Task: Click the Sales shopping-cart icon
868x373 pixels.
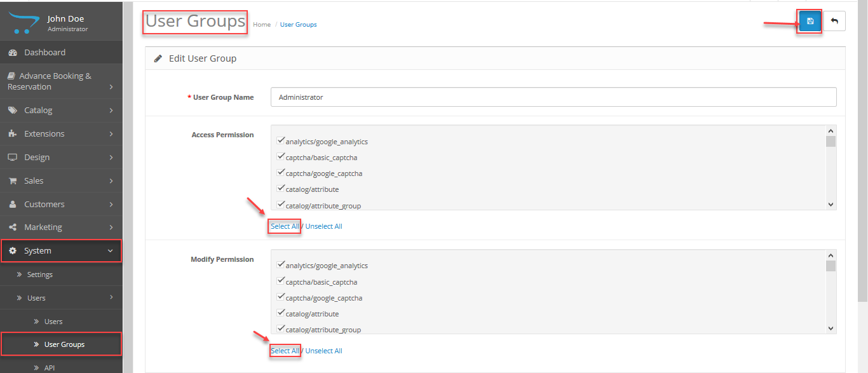Action: pos(12,181)
